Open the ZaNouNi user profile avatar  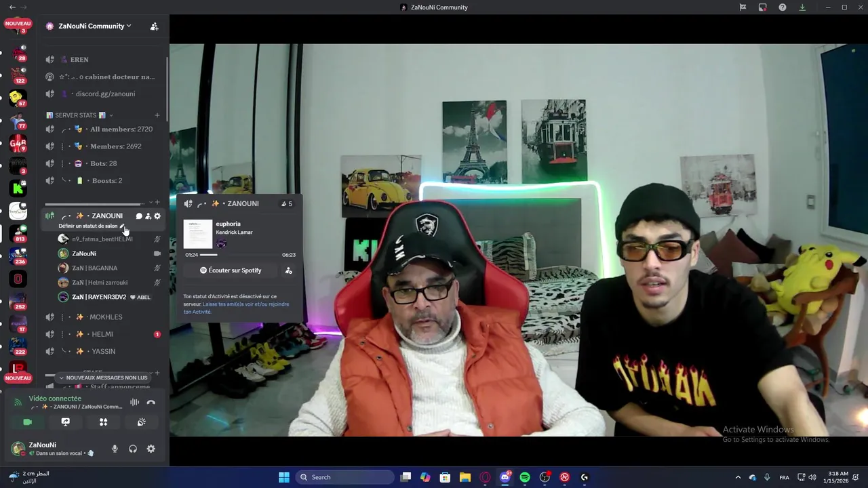(x=18, y=449)
